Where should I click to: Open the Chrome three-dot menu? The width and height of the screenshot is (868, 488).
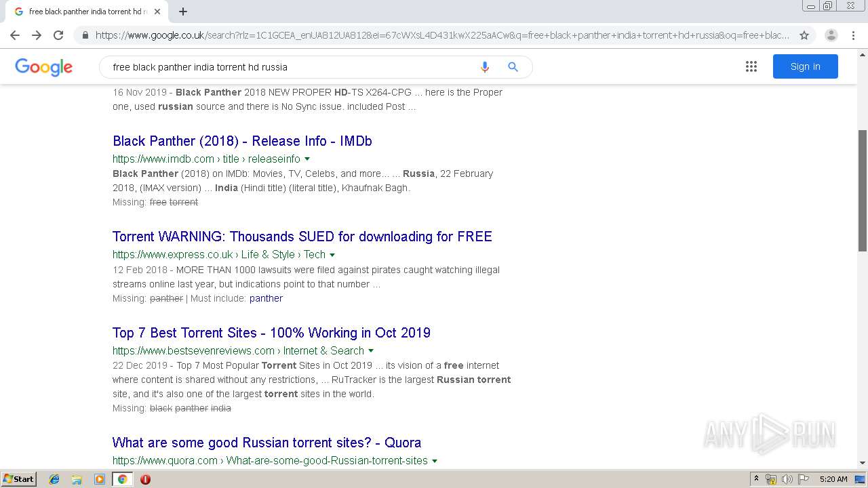pos(853,35)
